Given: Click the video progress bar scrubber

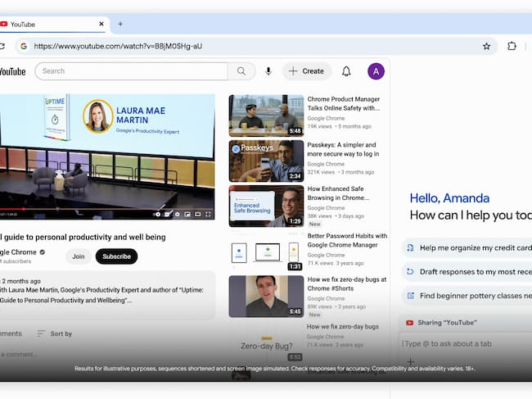Looking at the screenshot, I should tap(24, 209).
